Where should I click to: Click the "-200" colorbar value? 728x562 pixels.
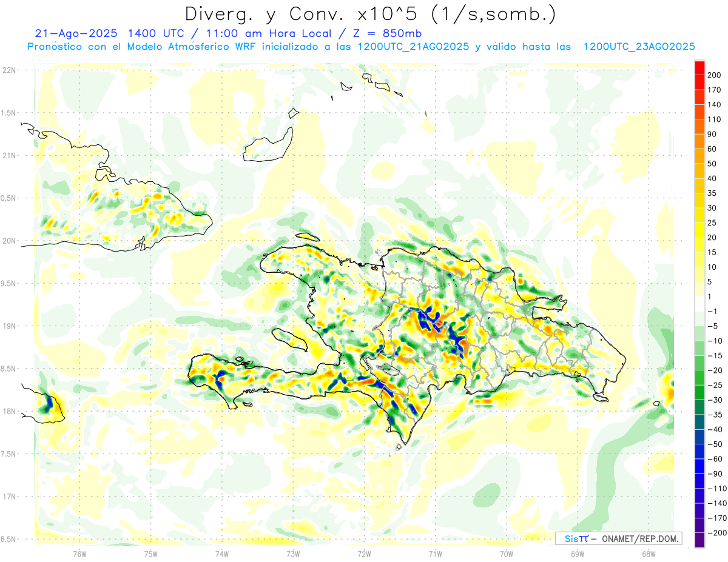716,533
